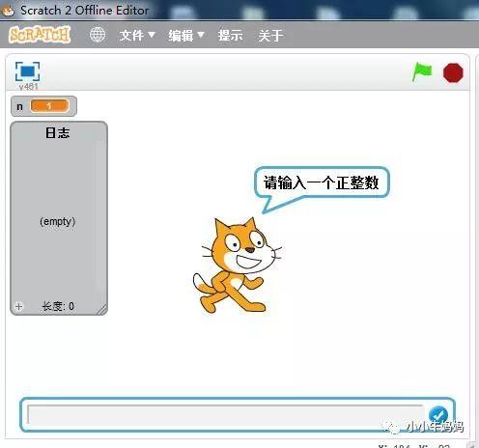479x448 pixels.
Task: Open the 关于 about menu
Action: pyautogui.click(x=270, y=35)
